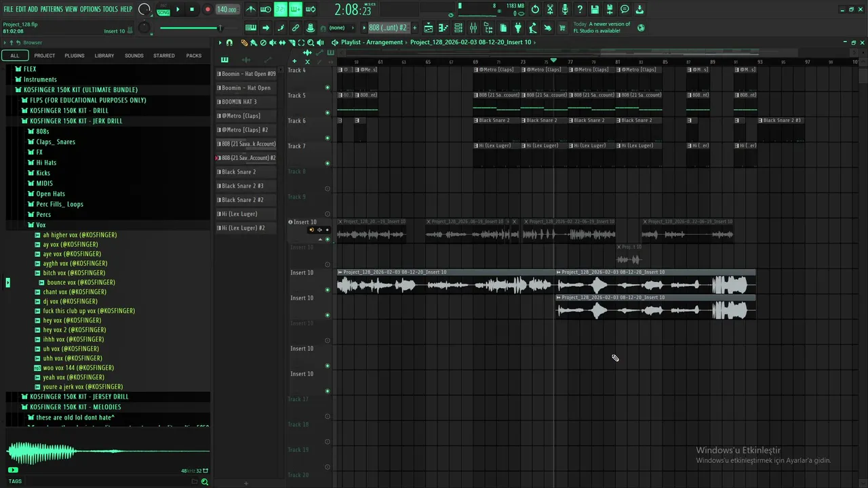Viewport: 868px width, 488px height.
Task: Open the chat speech bubble icon
Action: [625, 9]
